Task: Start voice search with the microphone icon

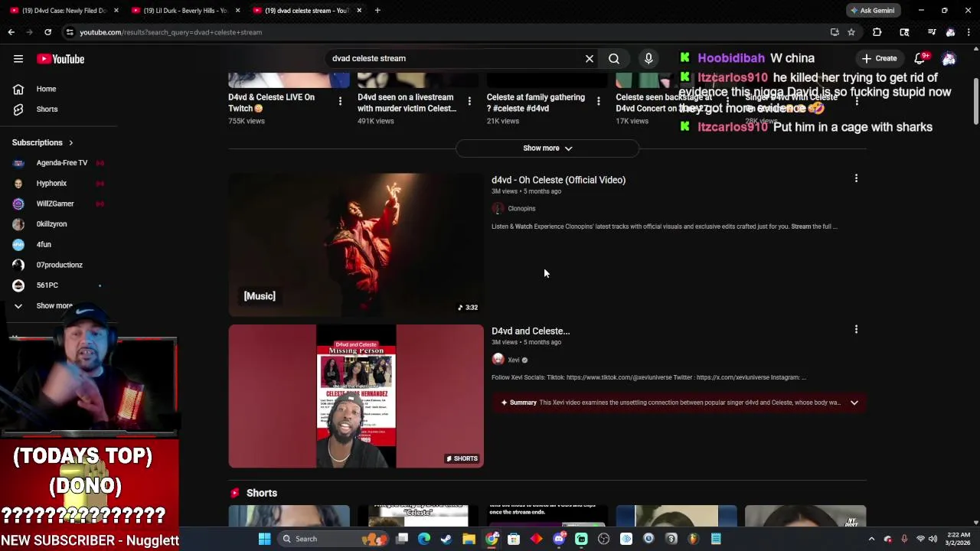Action: (x=648, y=58)
